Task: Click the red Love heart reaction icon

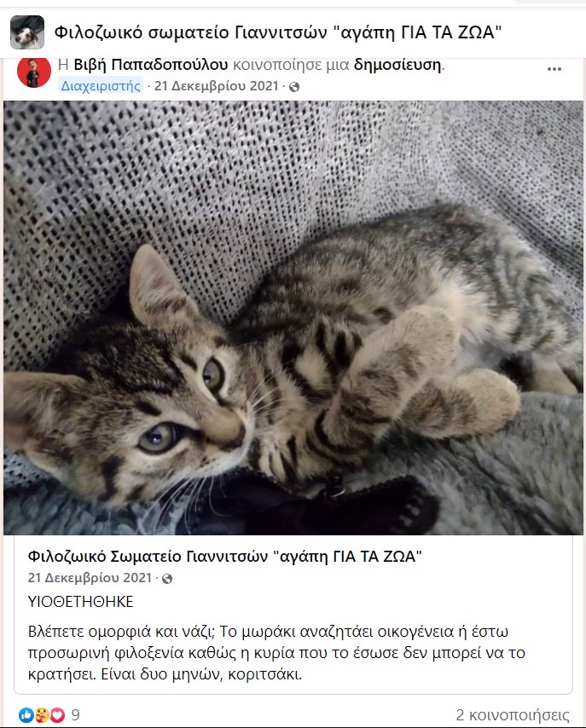Action: click(57, 715)
